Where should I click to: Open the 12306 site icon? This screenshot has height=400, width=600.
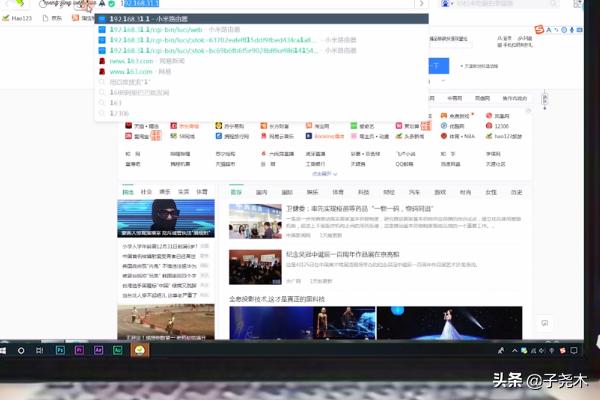coord(490,126)
